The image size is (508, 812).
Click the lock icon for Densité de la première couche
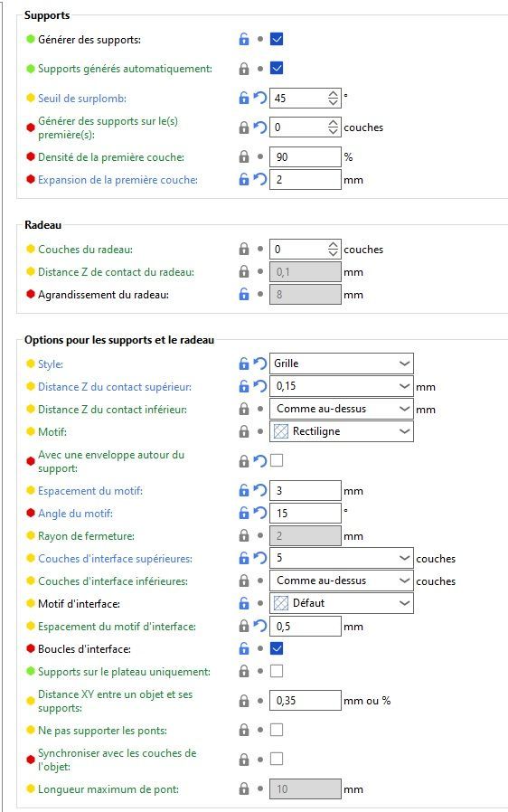[244, 157]
